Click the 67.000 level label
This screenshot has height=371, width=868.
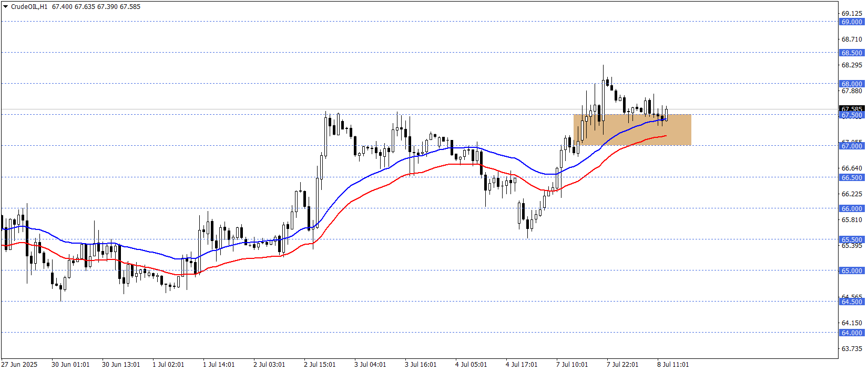pyautogui.click(x=852, y=146)
